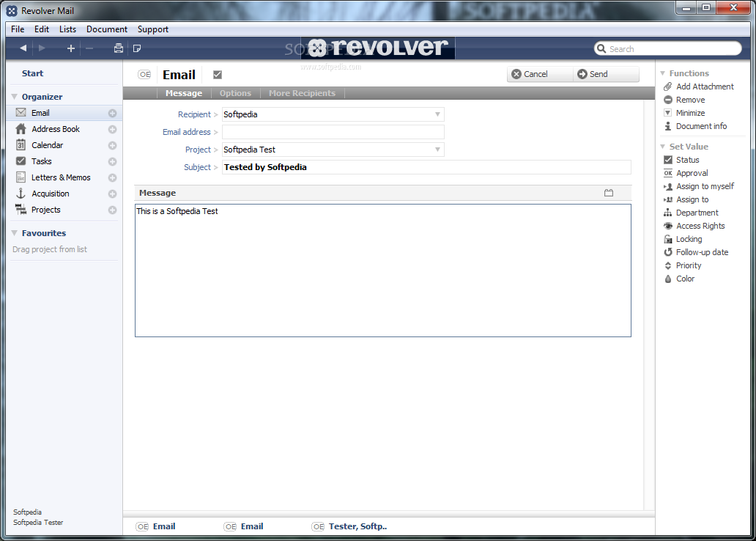756x541 pixels.
Task: Click Assign to in Set Value
Action: [x=686, y=199]
